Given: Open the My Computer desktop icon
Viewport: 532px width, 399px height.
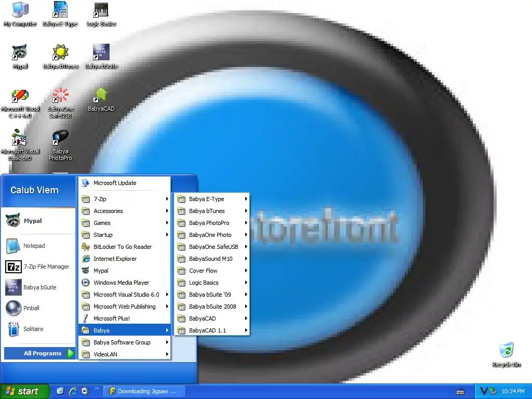Looking at the screenshot, I should point(20,14).
